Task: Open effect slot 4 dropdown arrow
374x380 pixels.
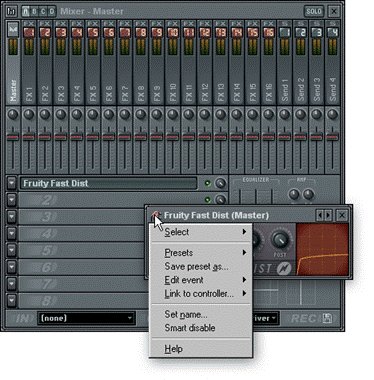Action: coord(12,233)
